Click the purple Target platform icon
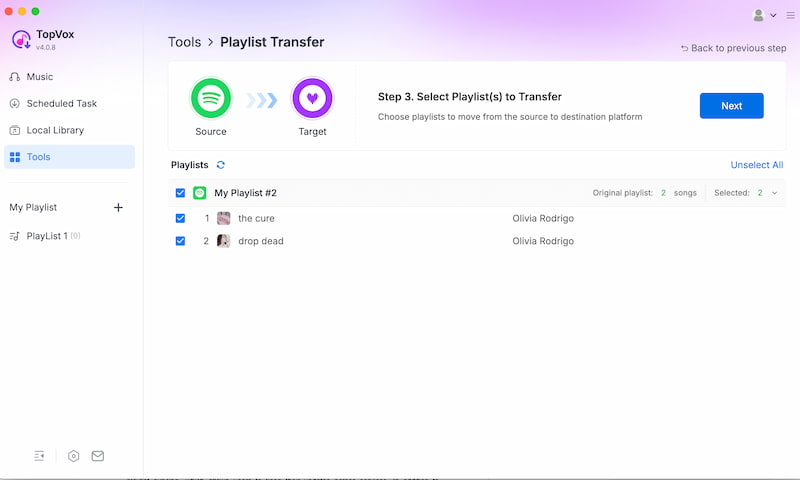Viewport: 800px width, 480px height. click(312, 98)
